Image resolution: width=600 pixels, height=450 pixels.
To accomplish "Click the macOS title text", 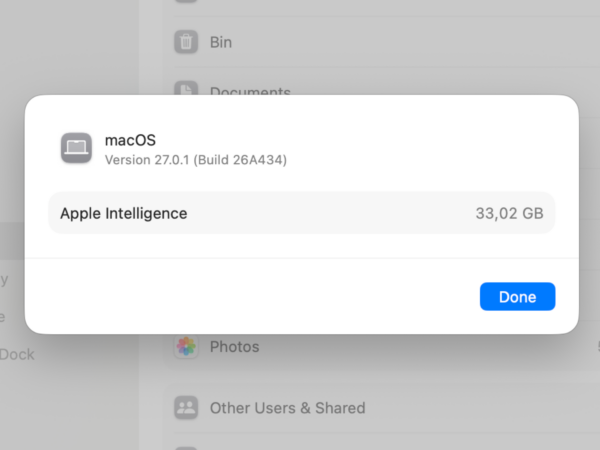I will [130, 140].
